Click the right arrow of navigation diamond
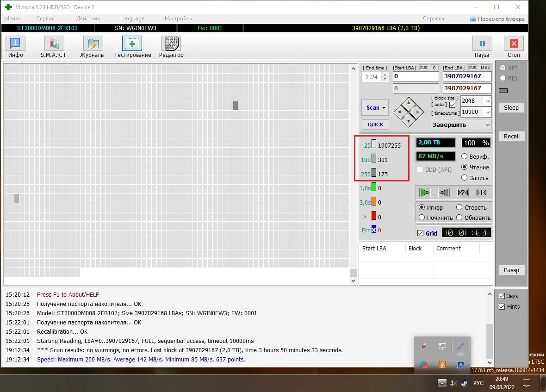 click(x=417, y=112)
